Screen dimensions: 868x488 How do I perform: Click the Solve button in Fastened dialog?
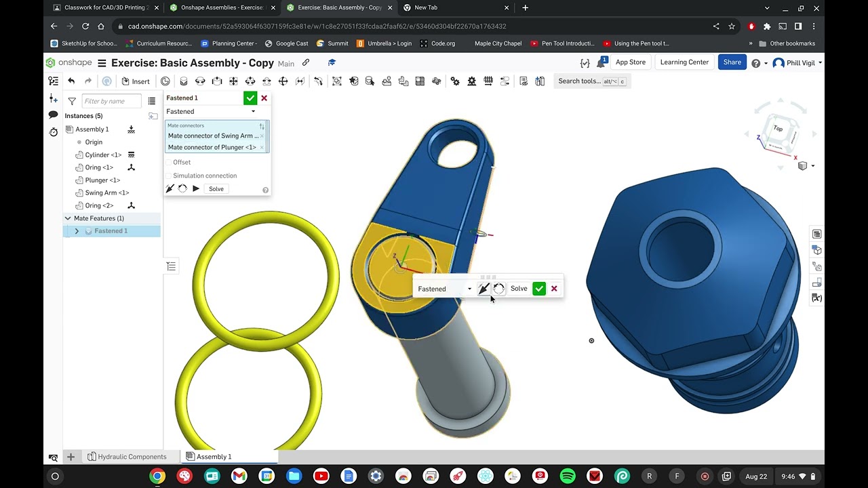click(x=216, y=189)
